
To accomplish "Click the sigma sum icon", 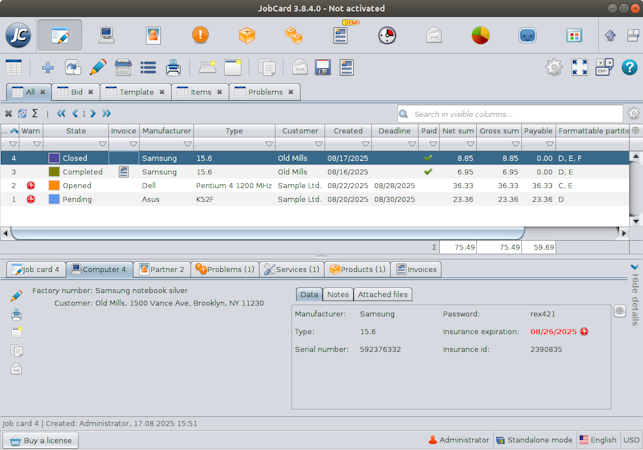I will [x=35, y=113].
